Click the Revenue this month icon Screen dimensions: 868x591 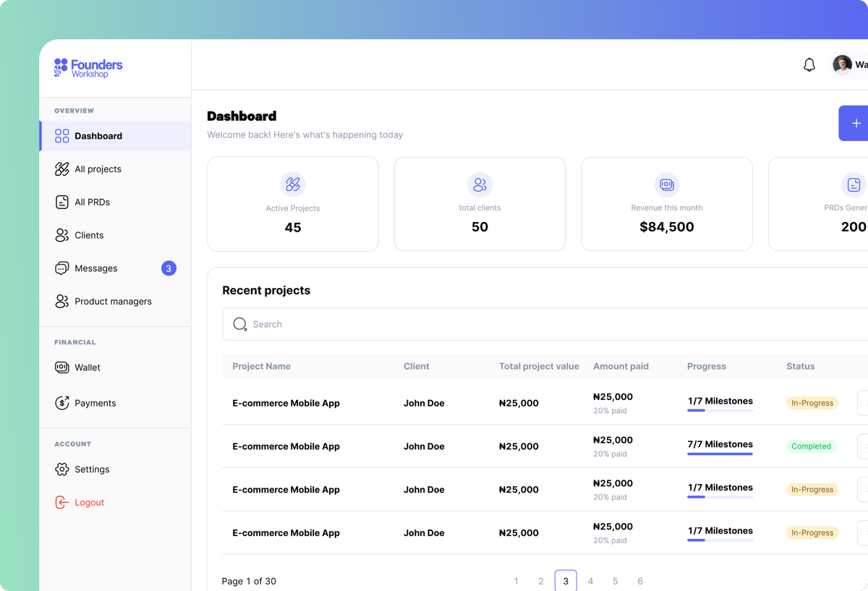(x=666, y=184)
